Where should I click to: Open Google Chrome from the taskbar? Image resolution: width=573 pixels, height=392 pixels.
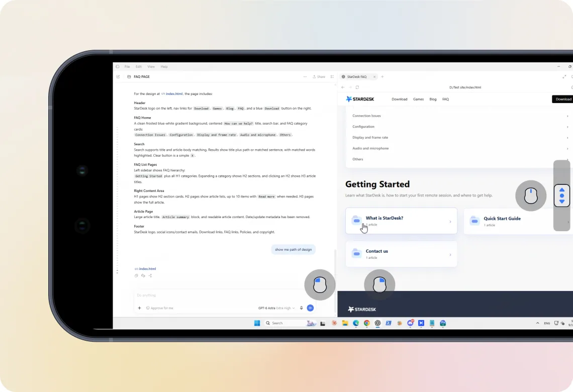[367, 323]
